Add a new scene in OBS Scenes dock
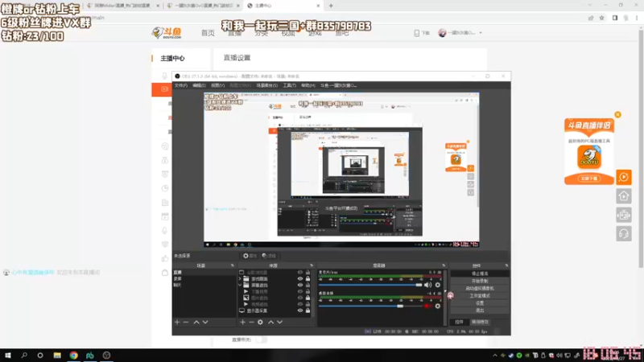 (177, 323)
